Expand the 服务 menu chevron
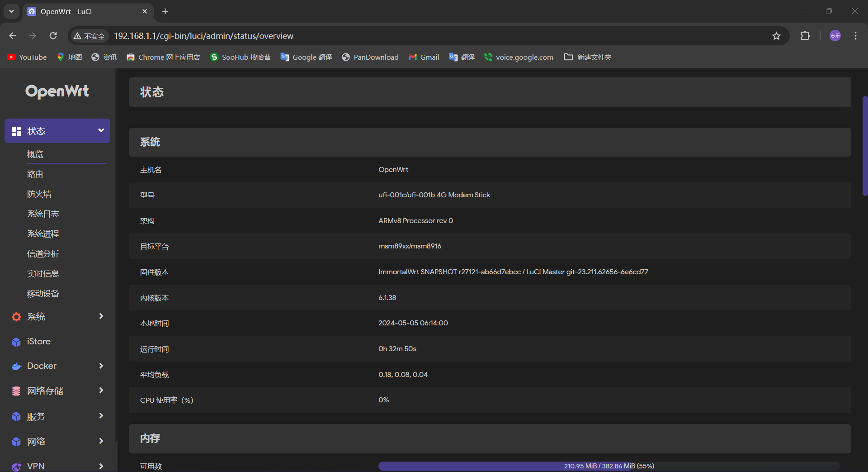Image resolution: width=868 pixels, height=472 pixels. click(101, 416)
